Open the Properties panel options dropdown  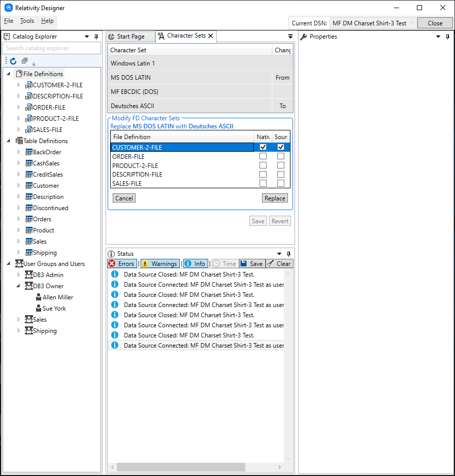(x=438, y=37)
